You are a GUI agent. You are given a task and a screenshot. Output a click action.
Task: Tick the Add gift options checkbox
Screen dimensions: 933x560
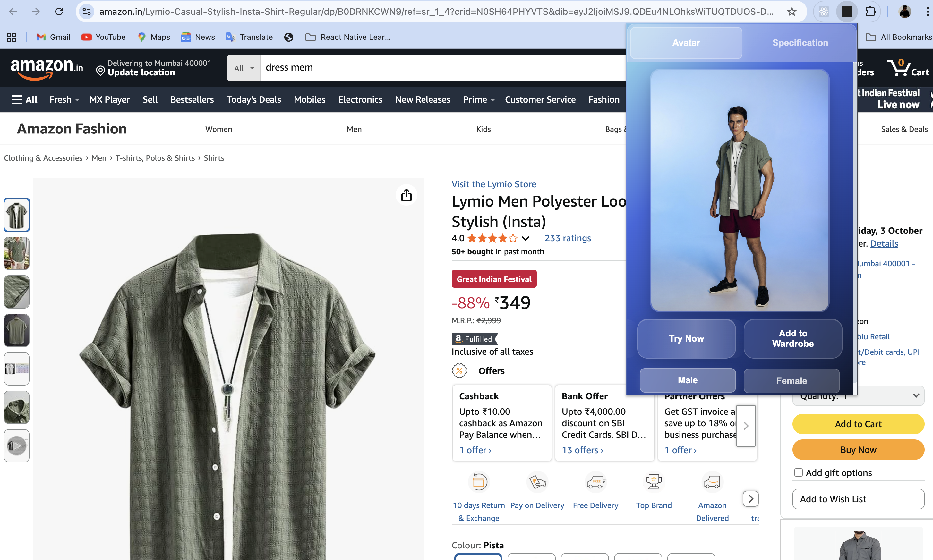tap(798, 472)
